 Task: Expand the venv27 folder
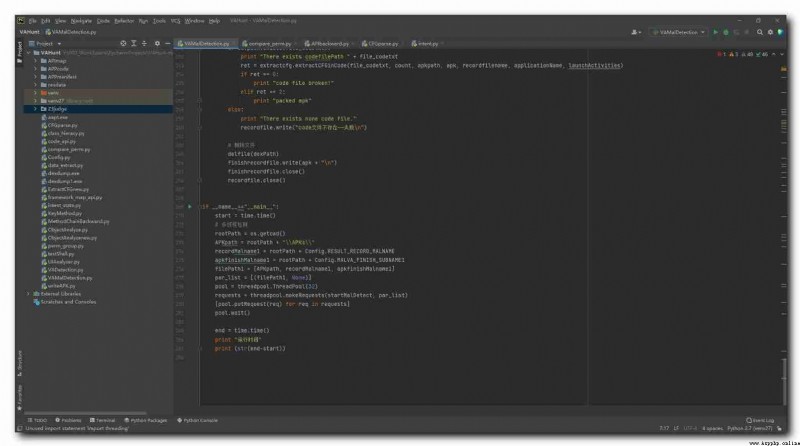coord(36,101)
